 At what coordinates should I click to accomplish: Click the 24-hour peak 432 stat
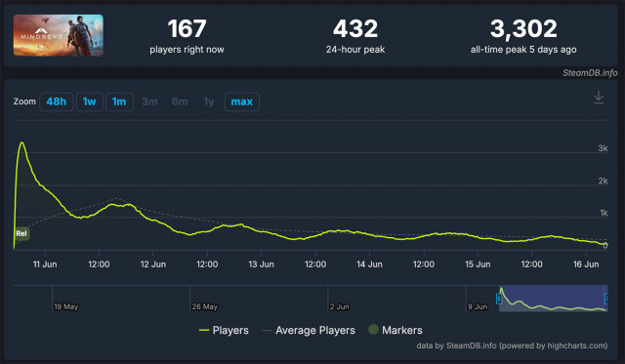coord(355,36)
